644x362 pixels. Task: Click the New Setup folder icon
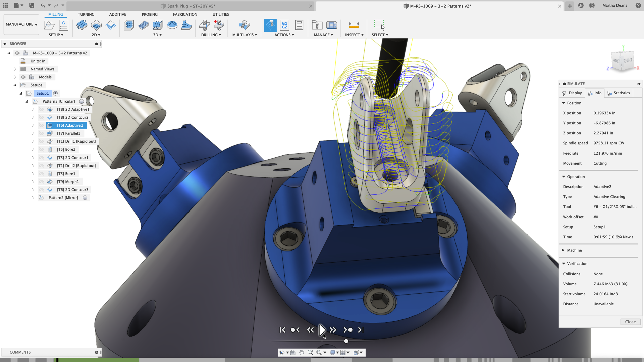[x=49, y=25]
